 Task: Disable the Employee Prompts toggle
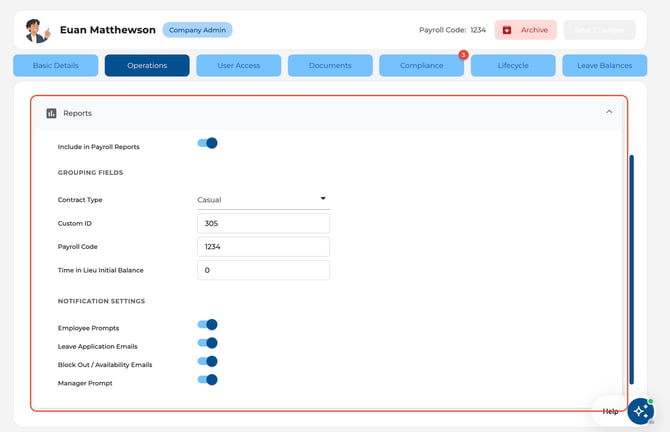click(x=208, y=325)
